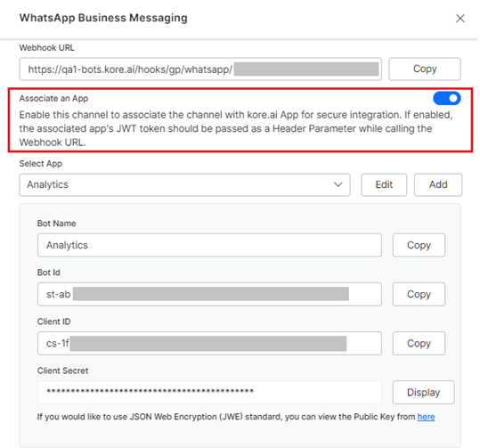Add a new app with Add button
Image resolution: width=480 pixels, height=448 pixels.
coord(438,184)
